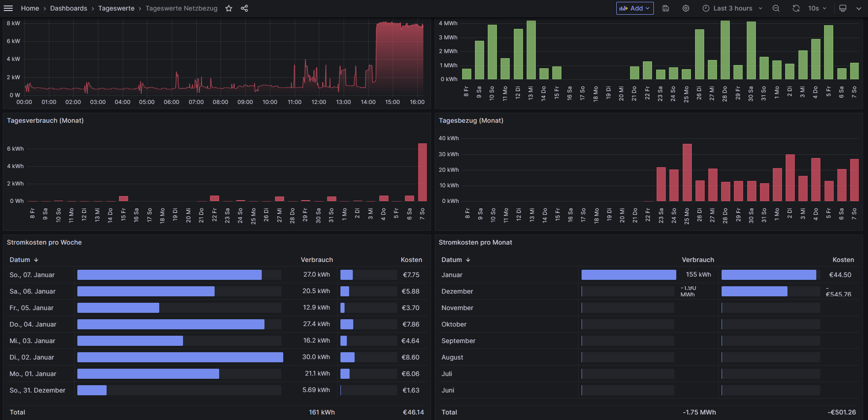Click the €44.50 Januar cost value
Viewport: 868px width, 420px height.
click(840, 275)
